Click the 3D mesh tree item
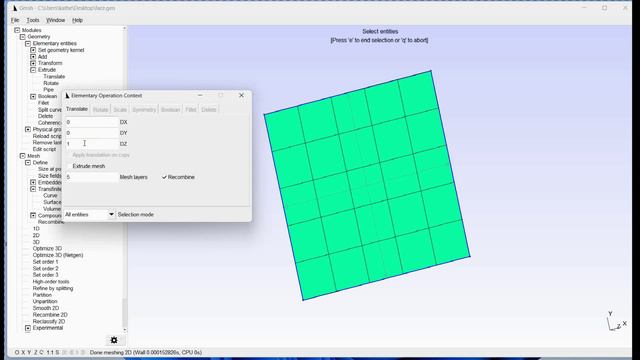 coord(36,242)
